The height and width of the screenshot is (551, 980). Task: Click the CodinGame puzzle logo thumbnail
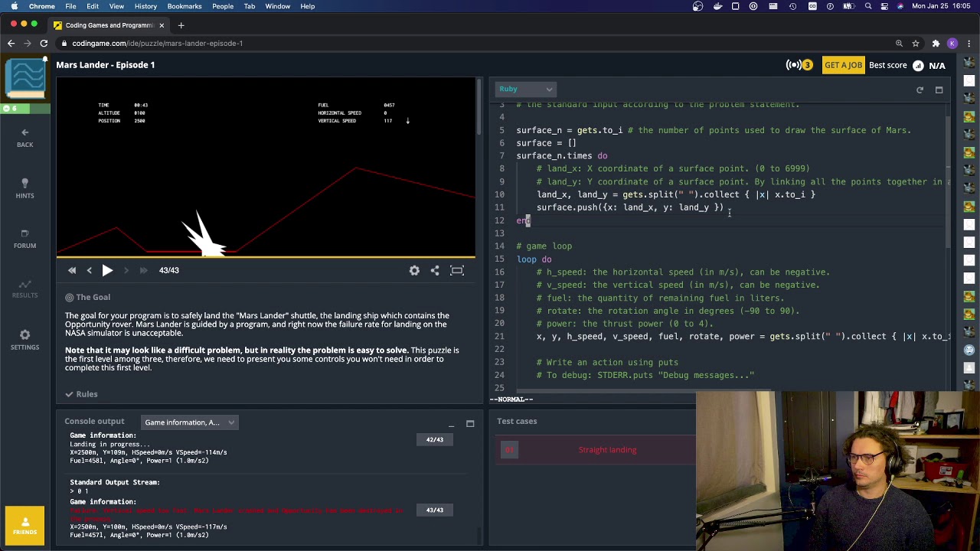point(25,79)
